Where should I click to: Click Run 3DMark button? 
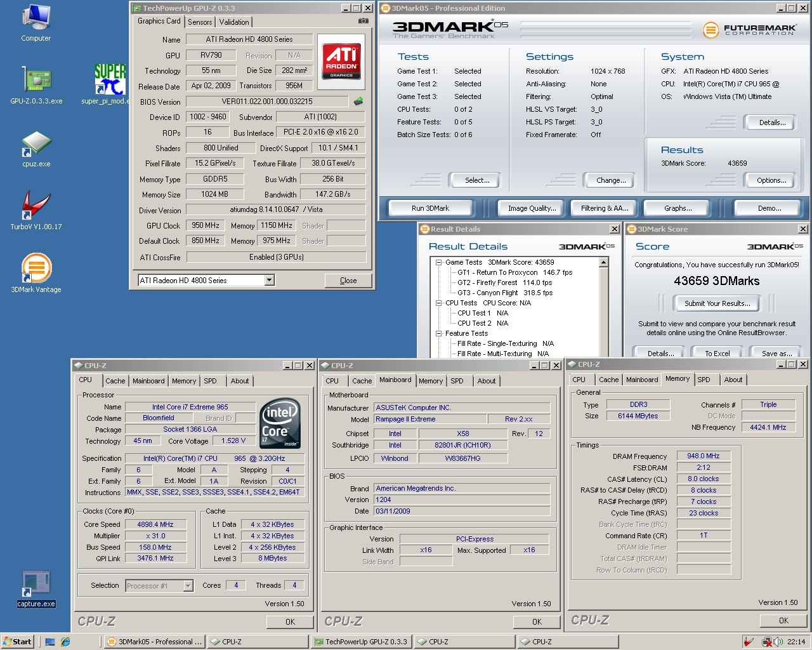point(430,208)
